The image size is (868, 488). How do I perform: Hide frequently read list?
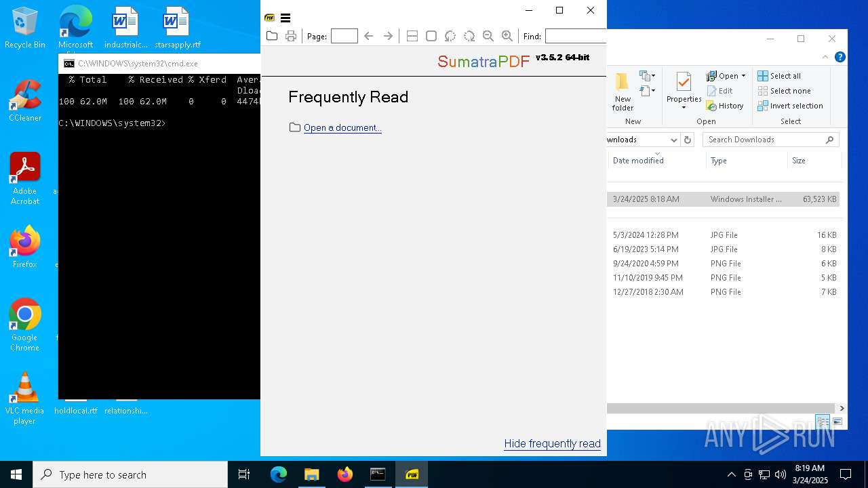(x=552, y=444)
